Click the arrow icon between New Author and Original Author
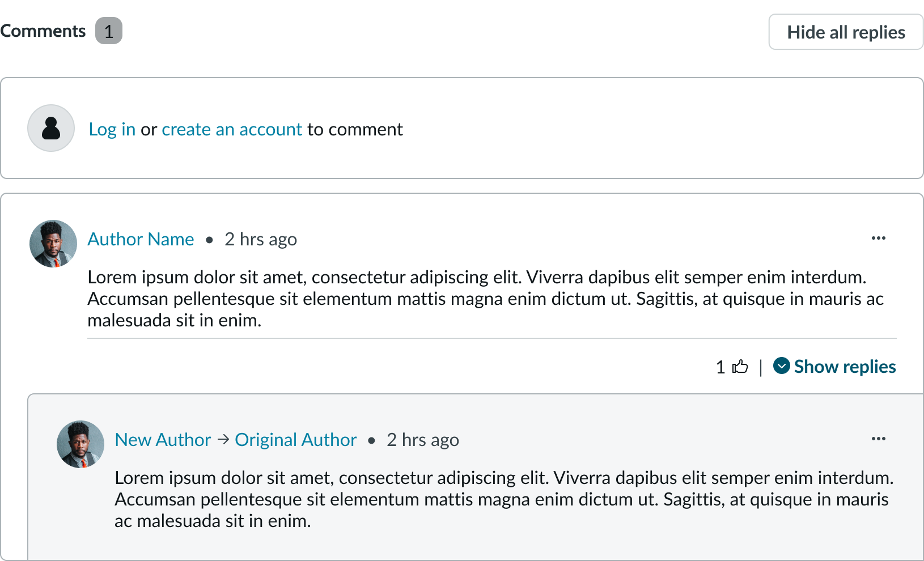 222,440
